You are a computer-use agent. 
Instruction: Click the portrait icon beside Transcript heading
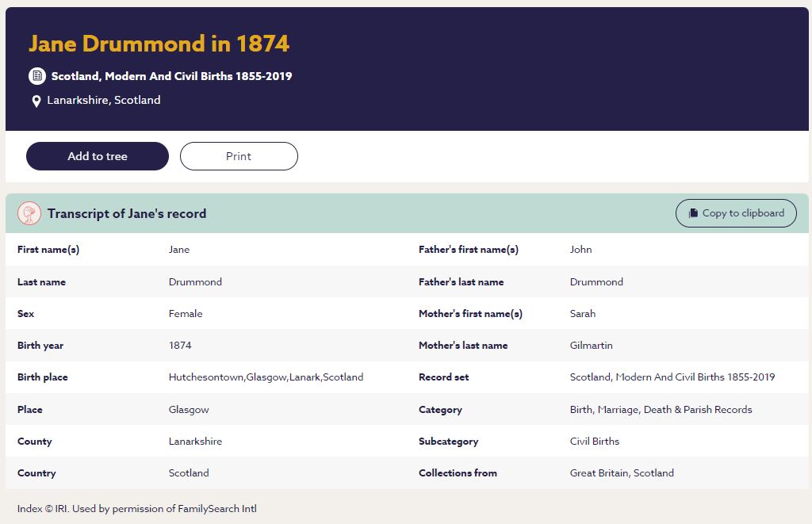point(29,213)
